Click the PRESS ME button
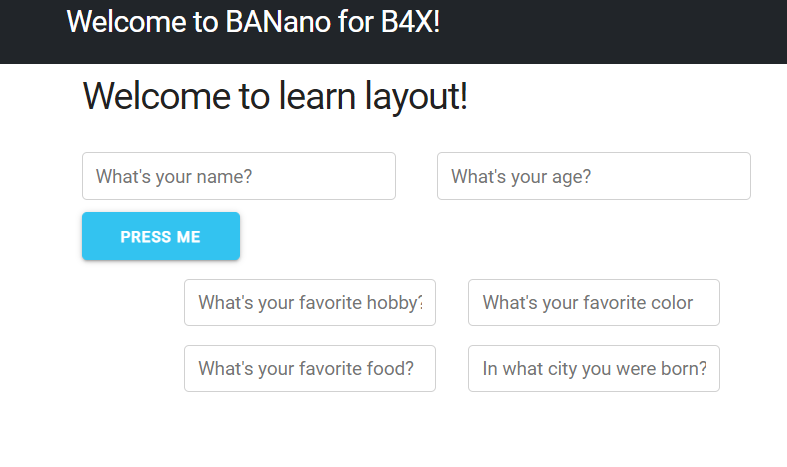Screen dimensions: 787x467 coord(160,237)
